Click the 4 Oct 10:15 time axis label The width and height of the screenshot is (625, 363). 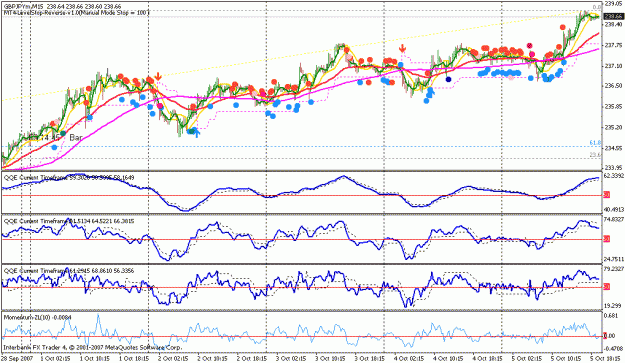click(x=448, y=359)
